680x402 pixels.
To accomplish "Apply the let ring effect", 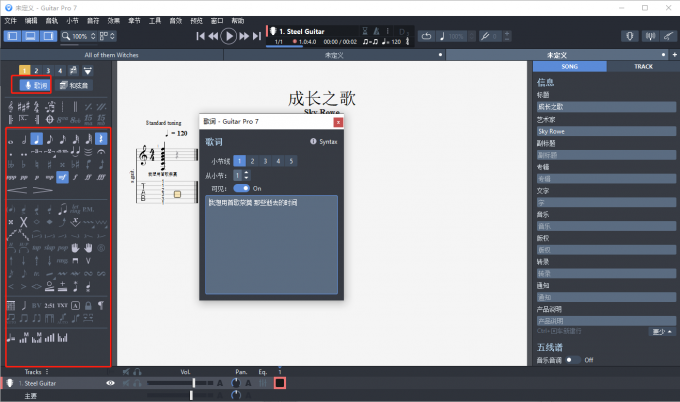I will coord(75,209).
